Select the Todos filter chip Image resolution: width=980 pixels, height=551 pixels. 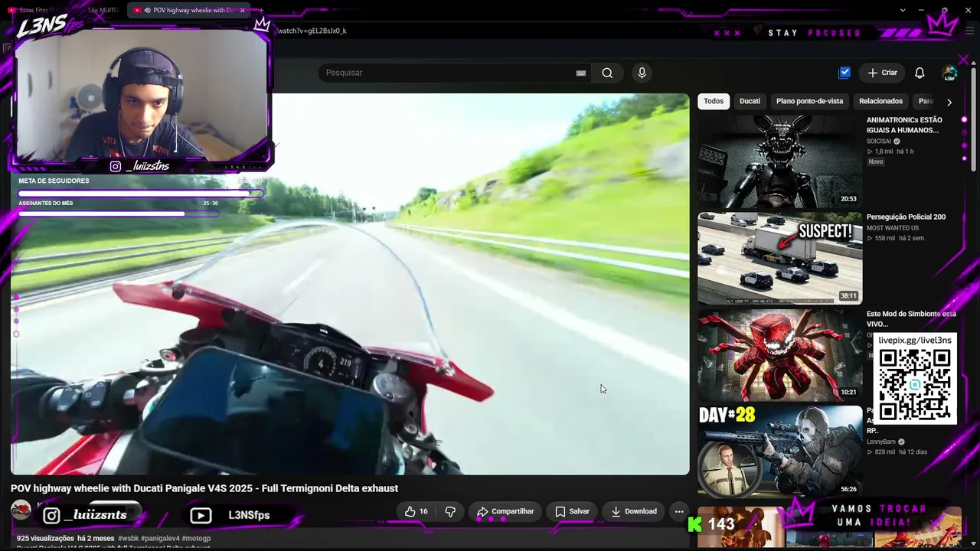(x=714, y=101)
